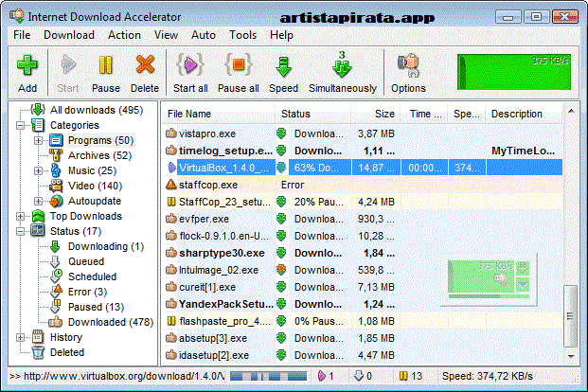Expand the Programs category node
The image size is (588, 392).
click(38, 141)
